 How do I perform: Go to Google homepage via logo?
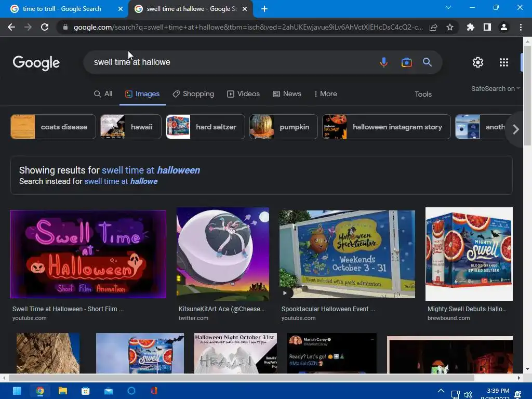coord(36,63)
